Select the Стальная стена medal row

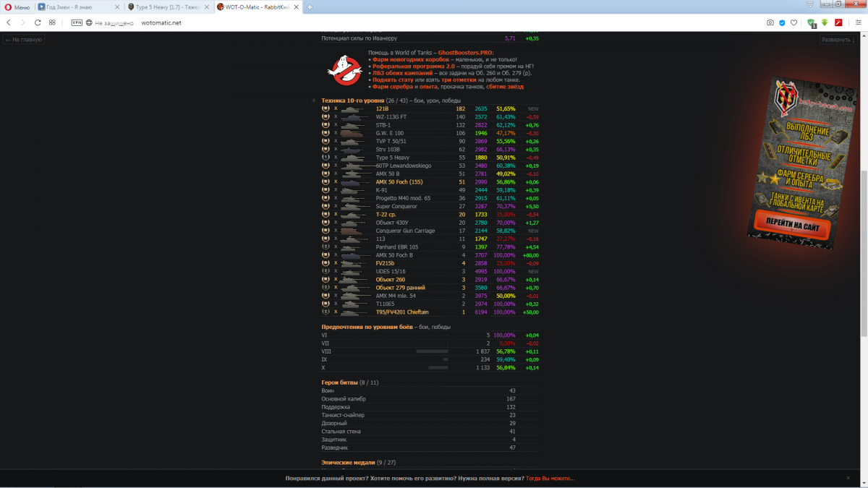(430, 431)
